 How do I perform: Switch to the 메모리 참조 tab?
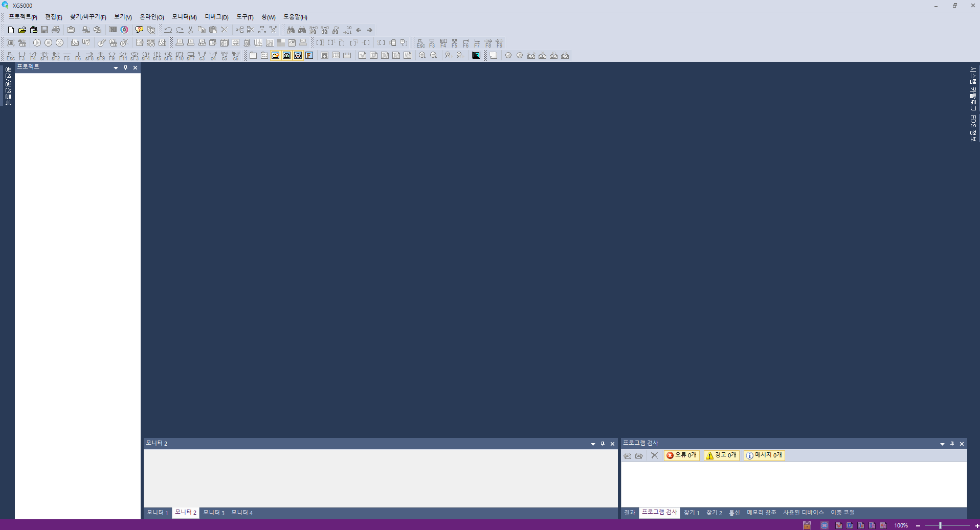pos(761,513)
